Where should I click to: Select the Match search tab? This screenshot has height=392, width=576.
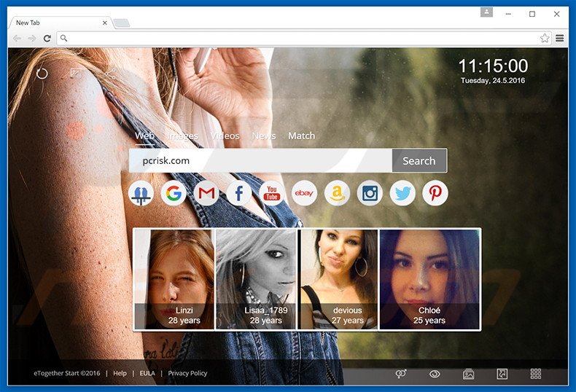pos(302,136)
